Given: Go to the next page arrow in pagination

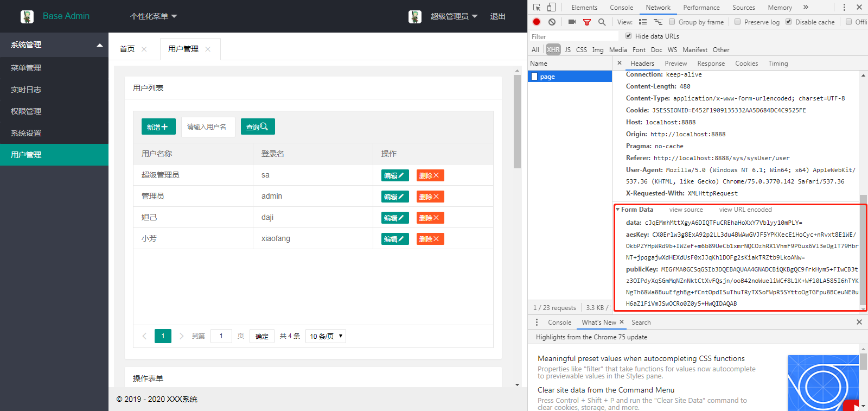Looking at the screenshot, I should 181,336.
